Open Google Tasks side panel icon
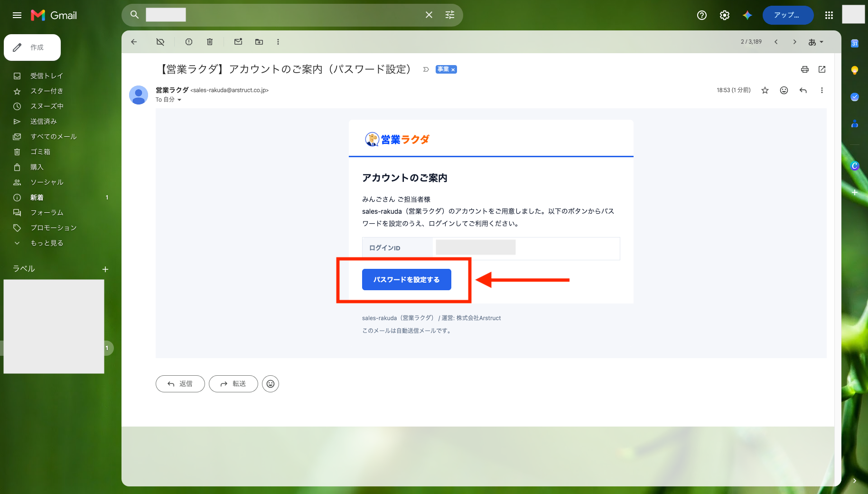The image size is (868, 494). point(855,97)
